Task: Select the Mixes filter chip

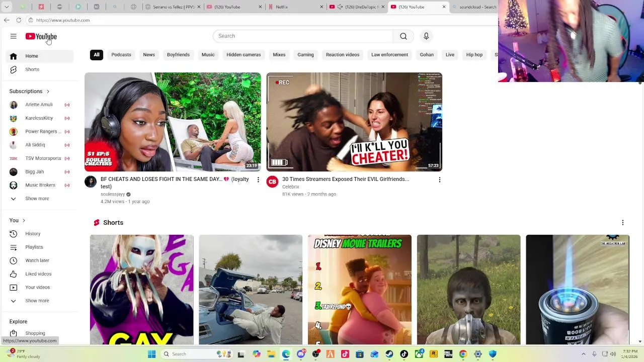Action: click(279, 55)
